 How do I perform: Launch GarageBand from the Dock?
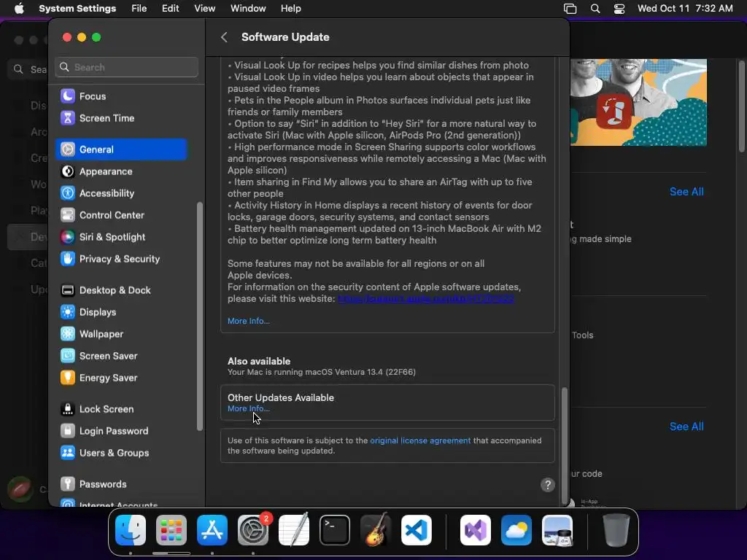click(x=376, y=530)
